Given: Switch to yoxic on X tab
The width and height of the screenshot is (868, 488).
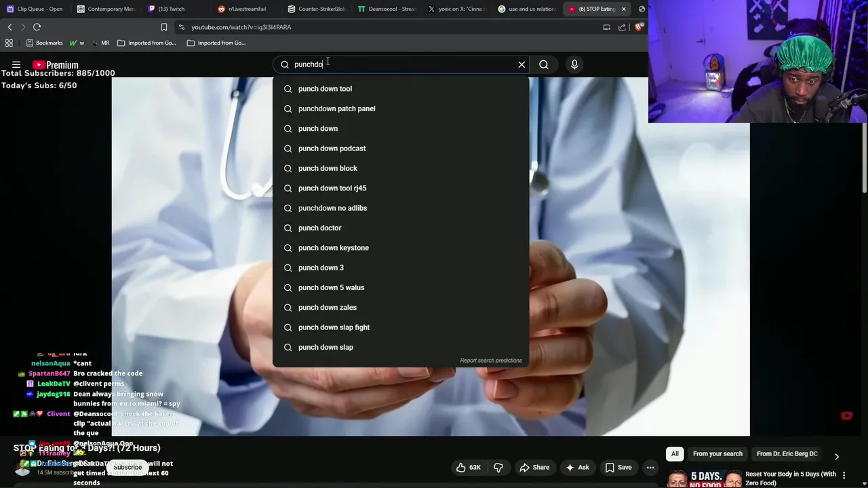Looking at the screenshot, I should click(457, 9).
